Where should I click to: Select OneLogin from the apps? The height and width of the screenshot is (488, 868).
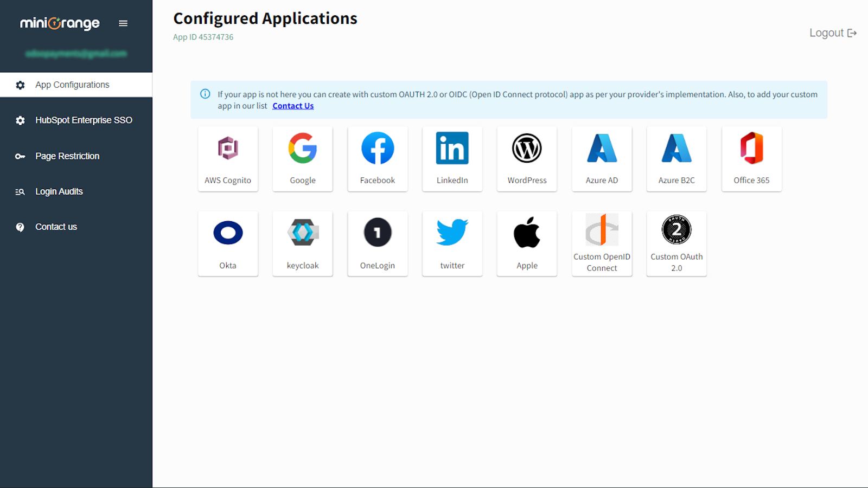[x=377, y=243]
